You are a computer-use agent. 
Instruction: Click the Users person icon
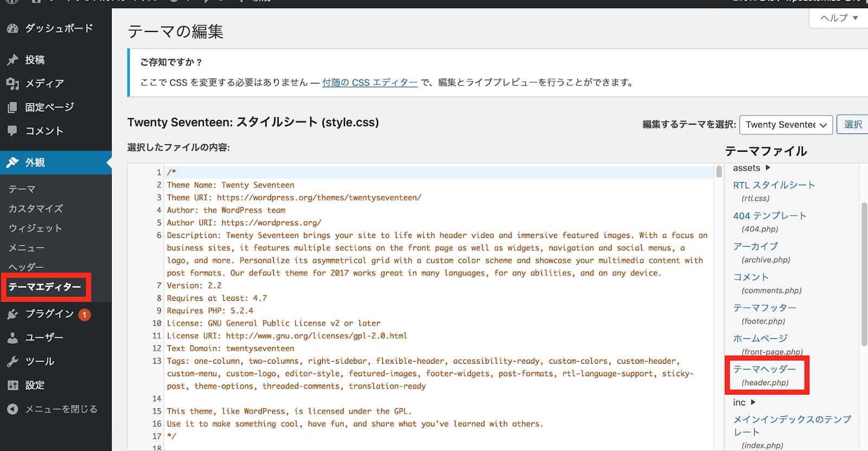12,337
